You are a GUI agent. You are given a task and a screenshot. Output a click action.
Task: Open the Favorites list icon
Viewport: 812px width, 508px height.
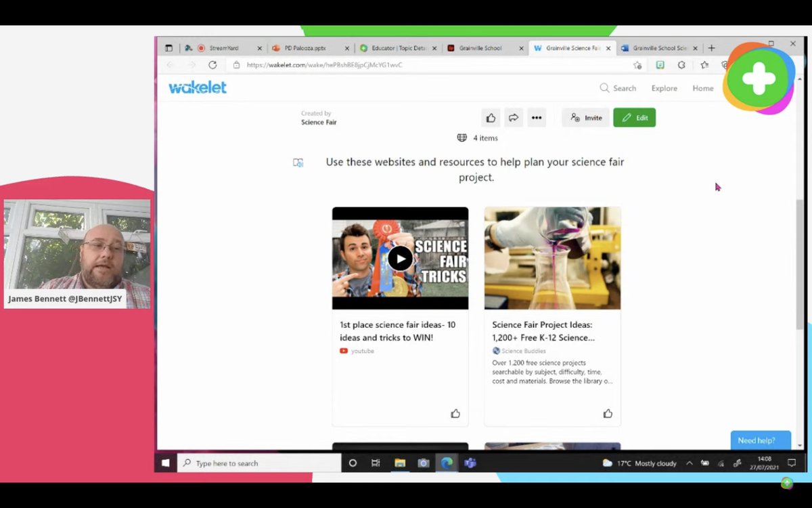(x=704, y=65)
